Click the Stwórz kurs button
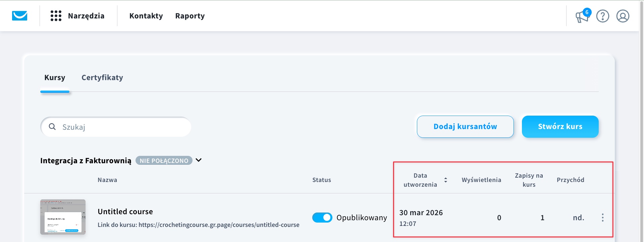The image size is (644, 242). (x=560, y=127)
